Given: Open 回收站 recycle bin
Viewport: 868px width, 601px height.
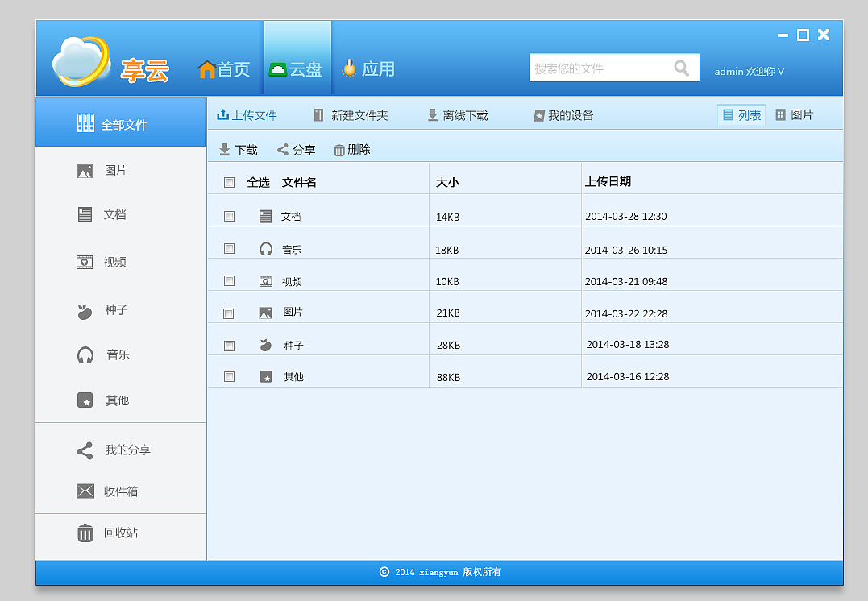Looking at the screenshot, I should pyautogui.click(x=107, y=533).
